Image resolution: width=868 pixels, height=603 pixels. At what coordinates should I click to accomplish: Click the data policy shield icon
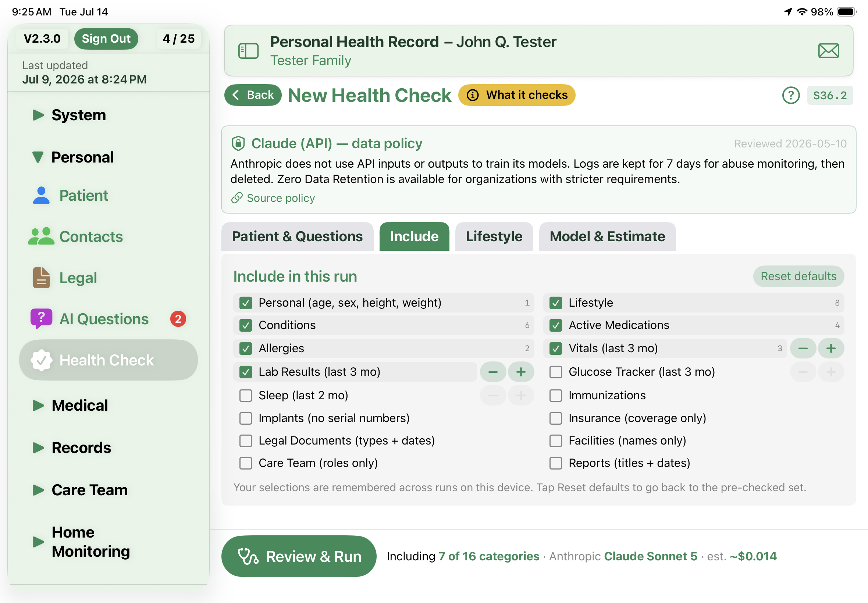tap(238, 143)
